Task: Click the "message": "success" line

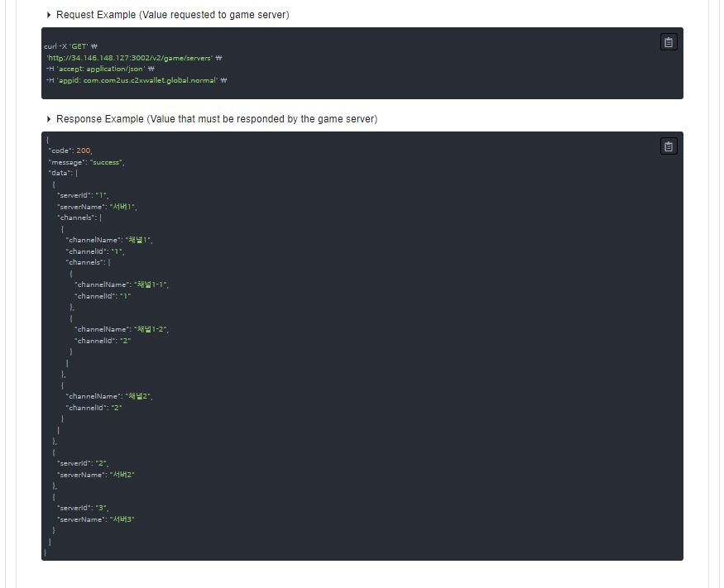Action: 86,162
